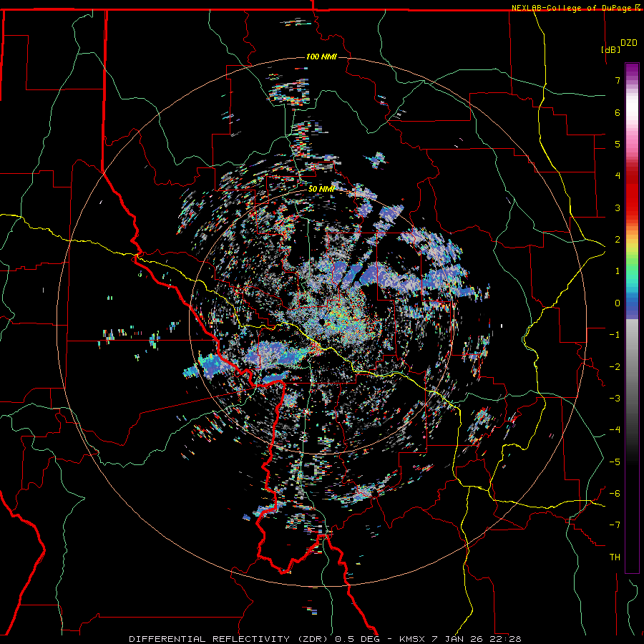Click the 0 value on the dB scale
644x644 pixels.
(618, 303)
